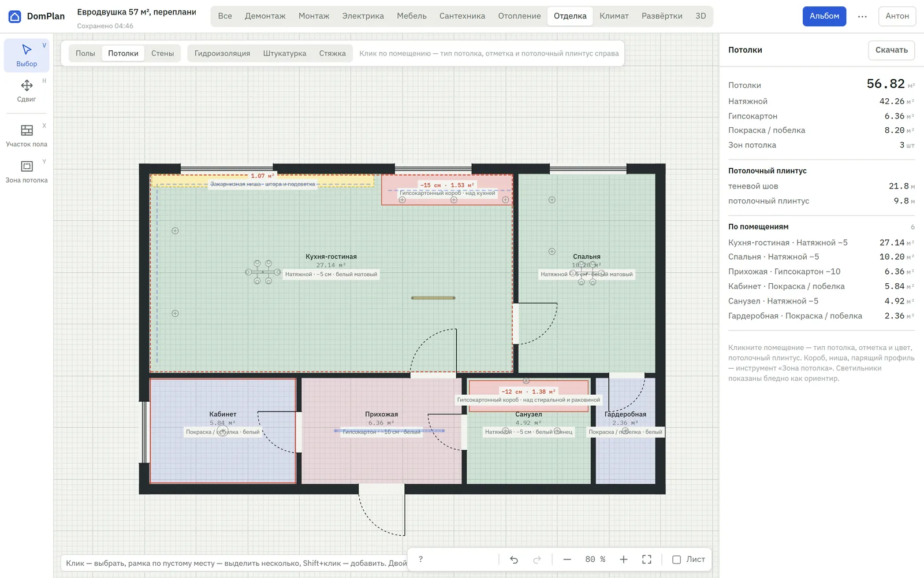This screenshot has height=578, width=924.
Task: Select the Закарнизная ниша ceiling zone label
Action: [x=263, y=184]
